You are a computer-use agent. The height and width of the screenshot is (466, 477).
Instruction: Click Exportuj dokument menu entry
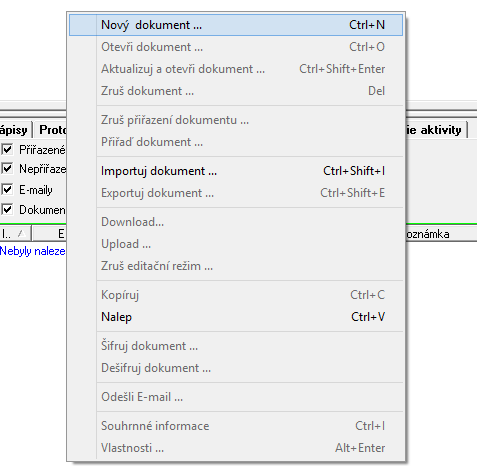pos(236,193)
